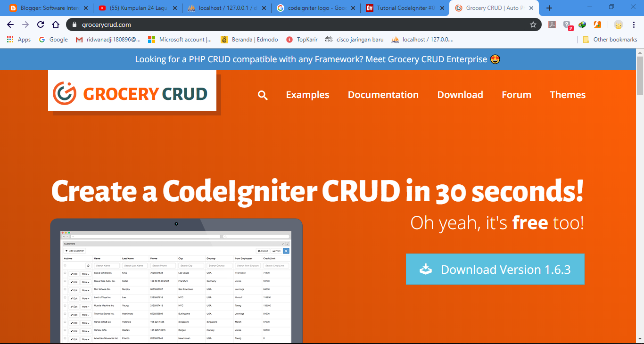Click the site lock icon in address bar
This screenshot has width=644, height=344.
click(x=74, y=25)
